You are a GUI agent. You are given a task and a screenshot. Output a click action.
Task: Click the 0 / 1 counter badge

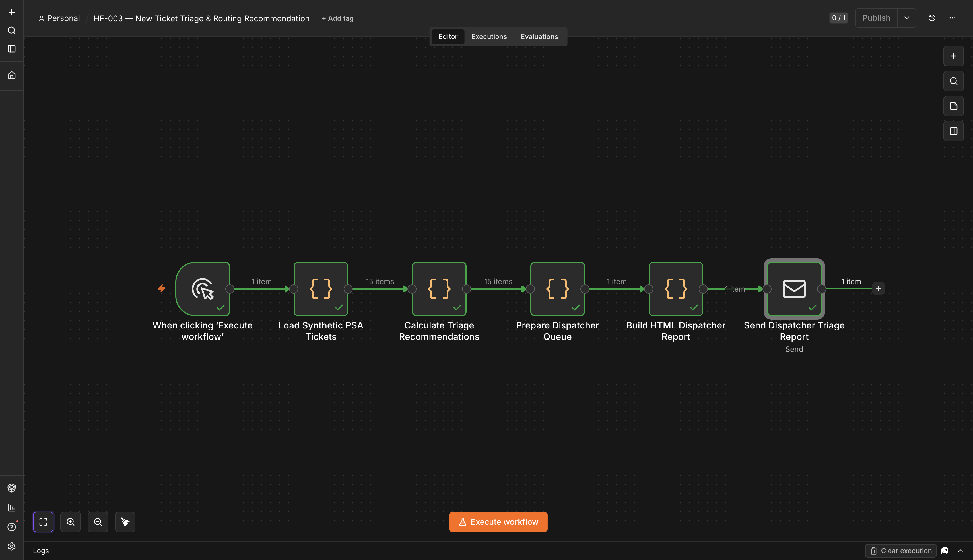click(839, 18)
